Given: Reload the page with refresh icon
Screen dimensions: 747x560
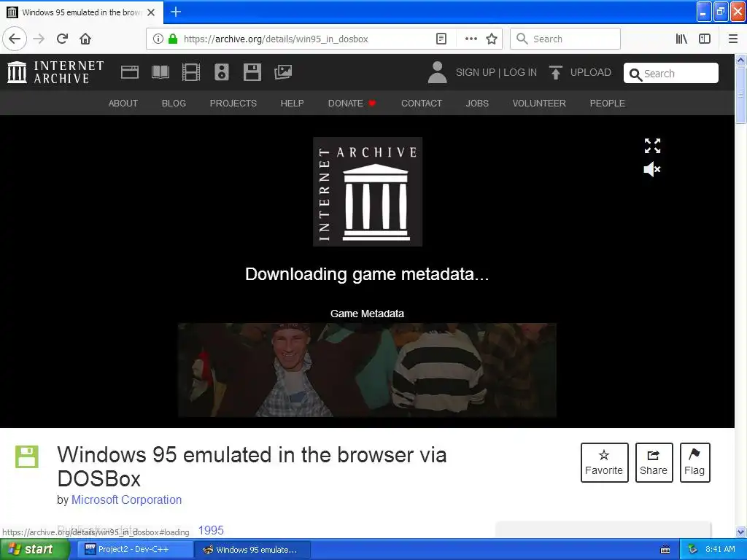Looking at the screenshot, I should pos(63,39).
